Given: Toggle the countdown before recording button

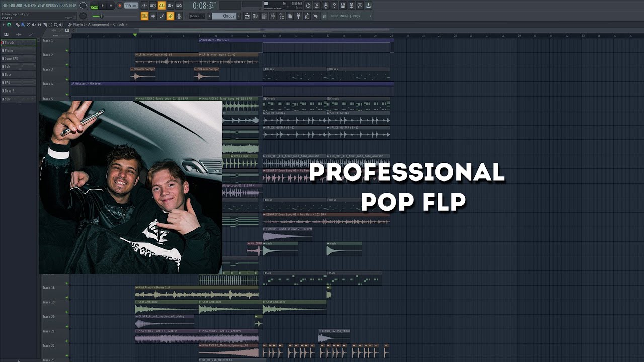Looking at the screenshot, I should point(162,5).
